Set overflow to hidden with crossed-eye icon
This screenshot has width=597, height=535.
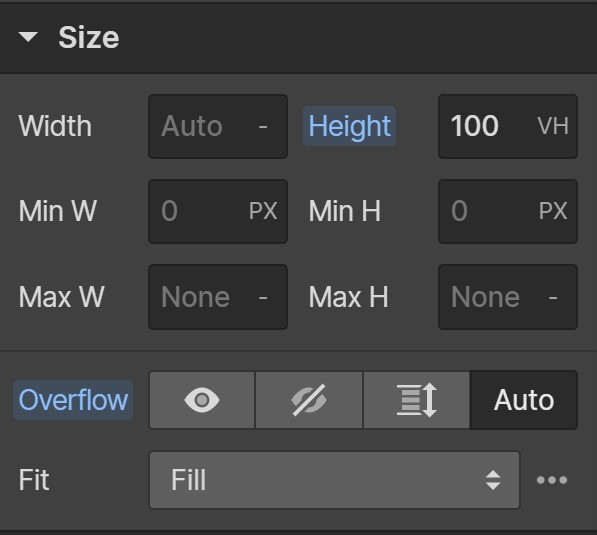click(x=309, y=400)
